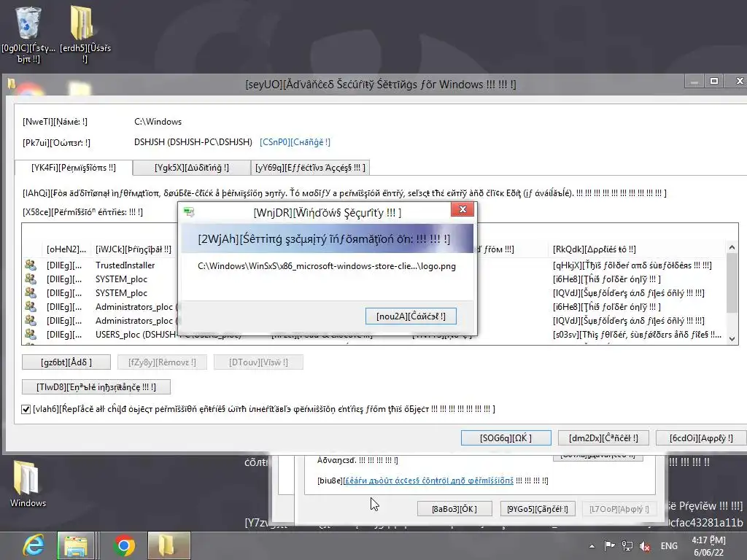Switch to the Effective Access tab
This screenshot has width=747, height=560.
click(x=310, y=168)
